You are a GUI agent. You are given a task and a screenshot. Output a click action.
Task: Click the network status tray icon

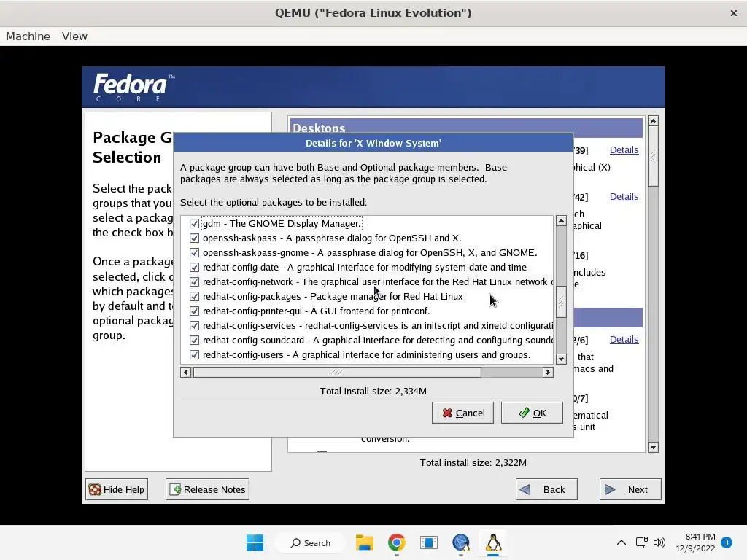click(642, 542)
